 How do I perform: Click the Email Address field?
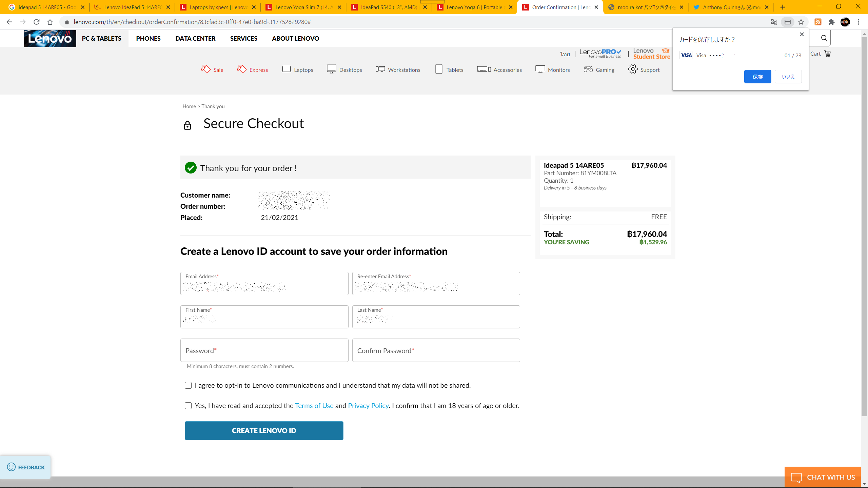tap(264, 283)
